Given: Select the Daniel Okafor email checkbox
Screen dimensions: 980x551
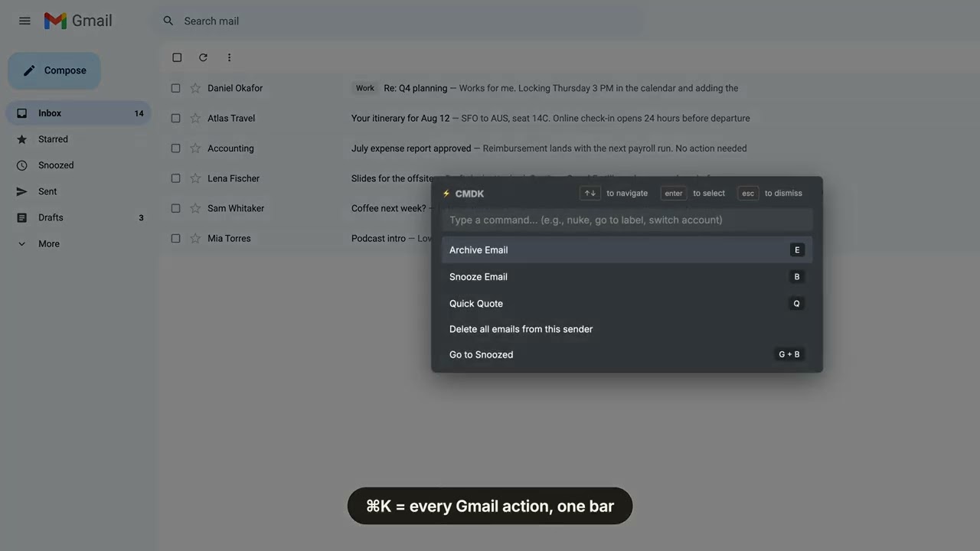Looking at the screenshot, I should 175,88.
